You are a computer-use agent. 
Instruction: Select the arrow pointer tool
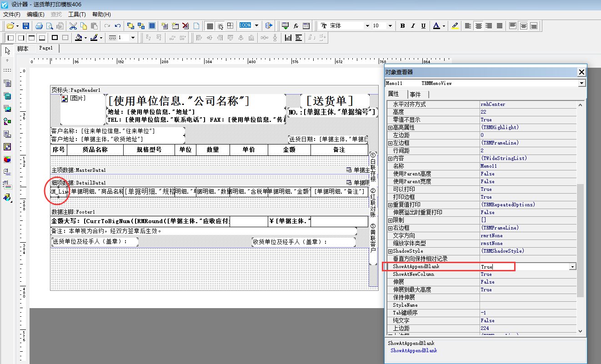pos(7,50)
